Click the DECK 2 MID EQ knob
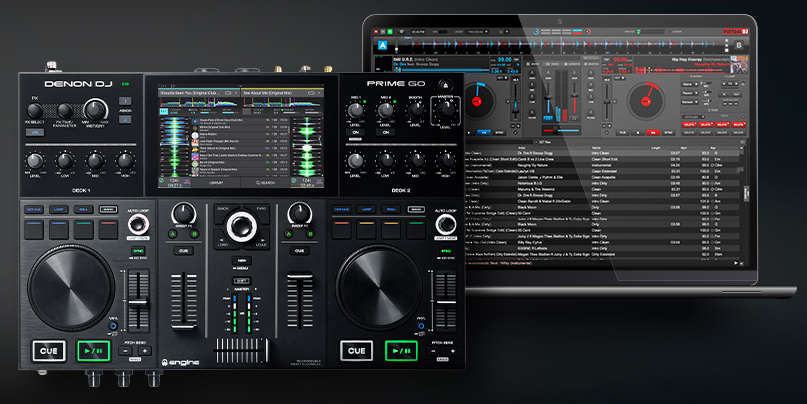807x404 pixels. pyautogui.click(x=416, y=161)
